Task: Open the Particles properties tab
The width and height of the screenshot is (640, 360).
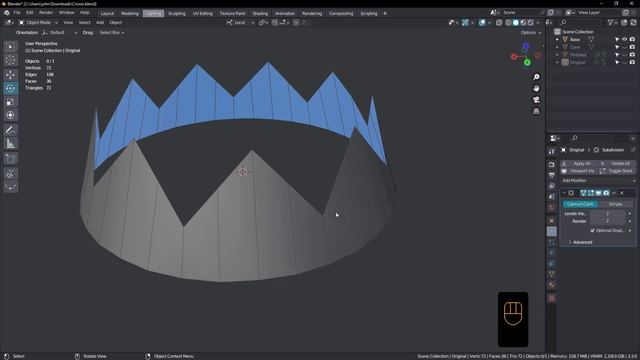Action: 552,242
